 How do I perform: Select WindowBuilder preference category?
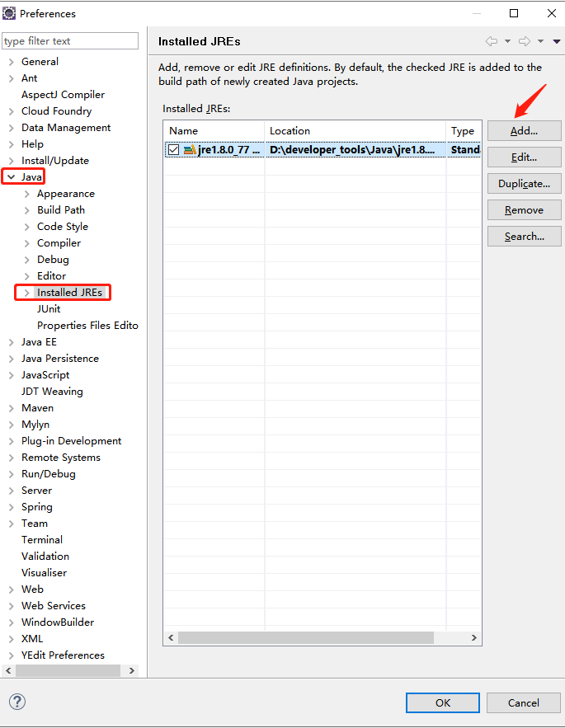click(x=58, y=622)
